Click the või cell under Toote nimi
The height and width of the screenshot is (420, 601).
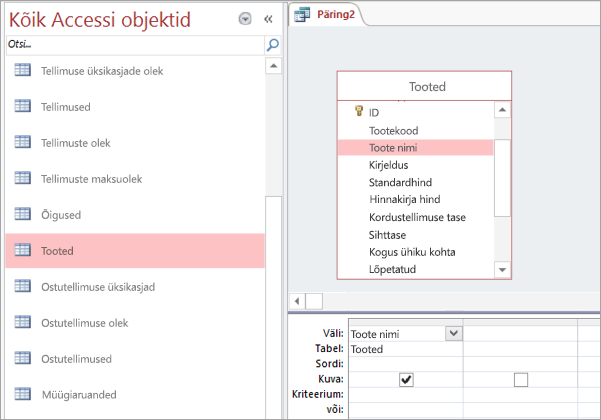coord(406,410)
